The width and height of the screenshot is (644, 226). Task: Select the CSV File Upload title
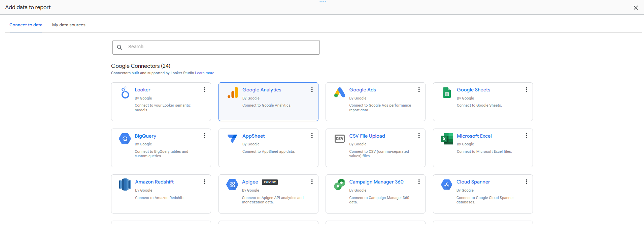(367, 136)
